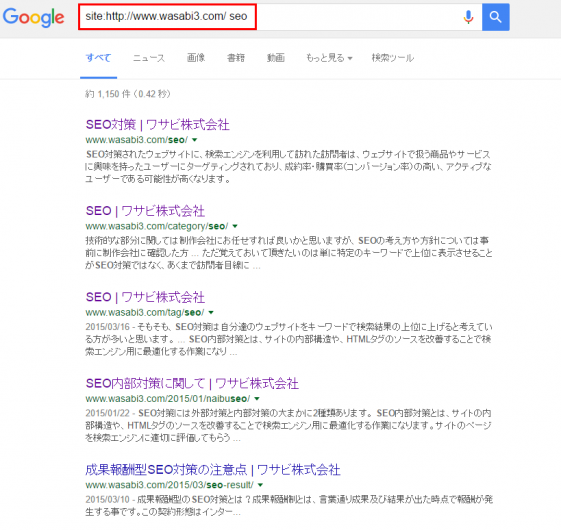Image resolution: width=561 pixels, height=530 pixels.
Task: Switch to the ニュース tab
Action: [149, 58]
